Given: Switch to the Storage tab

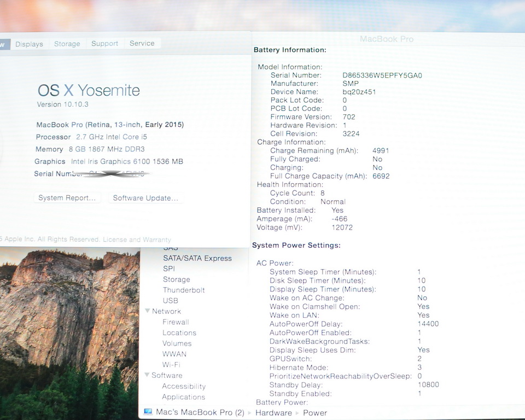Looking at the screenshot, I should pyautogui.click(x=67, y=44).
